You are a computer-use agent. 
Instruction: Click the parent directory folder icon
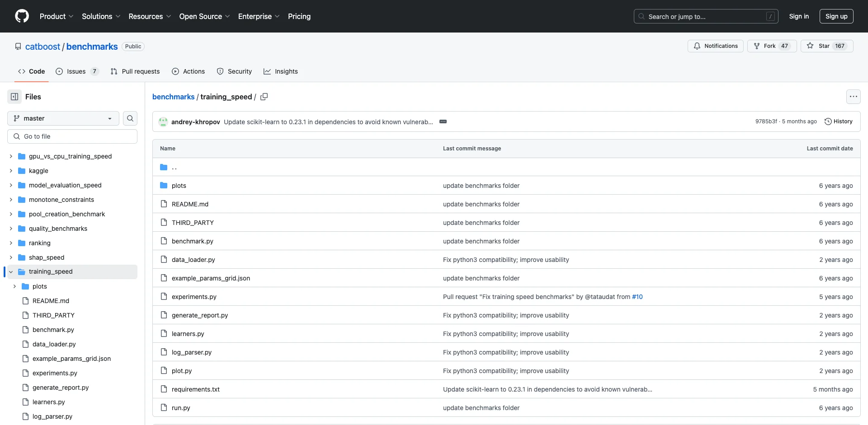pyautogui.click(x=164, y=167)
